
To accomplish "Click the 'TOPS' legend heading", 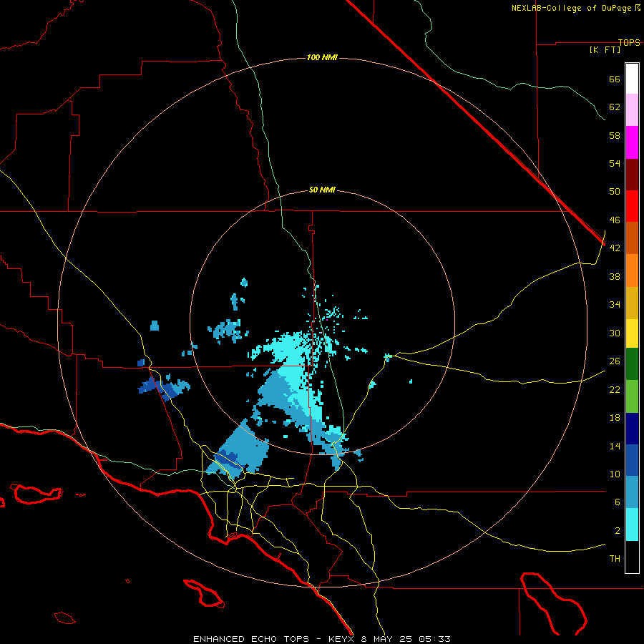I will (x=629, y=42).
